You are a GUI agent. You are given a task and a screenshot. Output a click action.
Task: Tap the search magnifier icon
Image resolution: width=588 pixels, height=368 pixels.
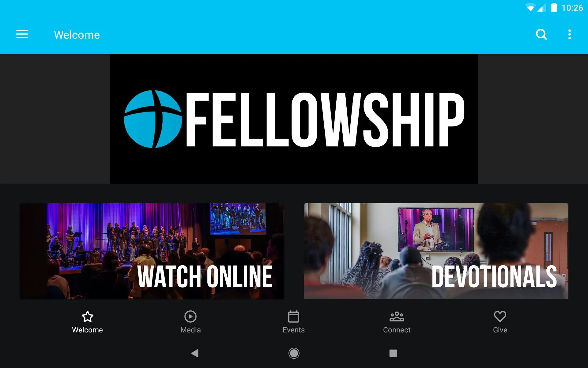click(x=541, y=35)
